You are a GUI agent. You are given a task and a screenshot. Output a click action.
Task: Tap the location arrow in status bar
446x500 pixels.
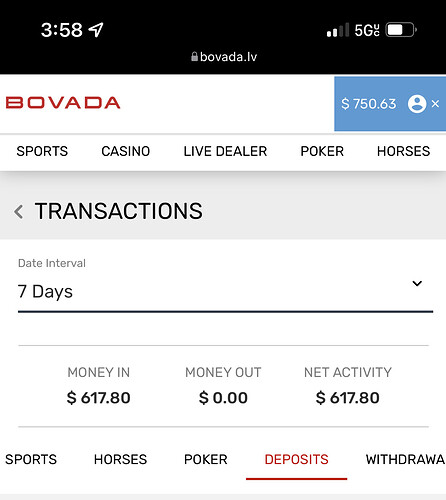[x=96, y=30]
